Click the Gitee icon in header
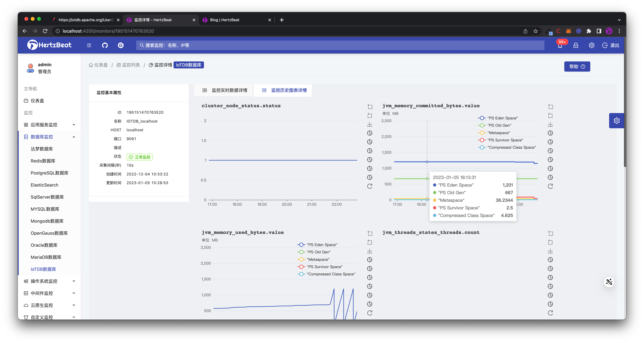The image size is (644, 343). pyautogui.click(x=121, y=45)
